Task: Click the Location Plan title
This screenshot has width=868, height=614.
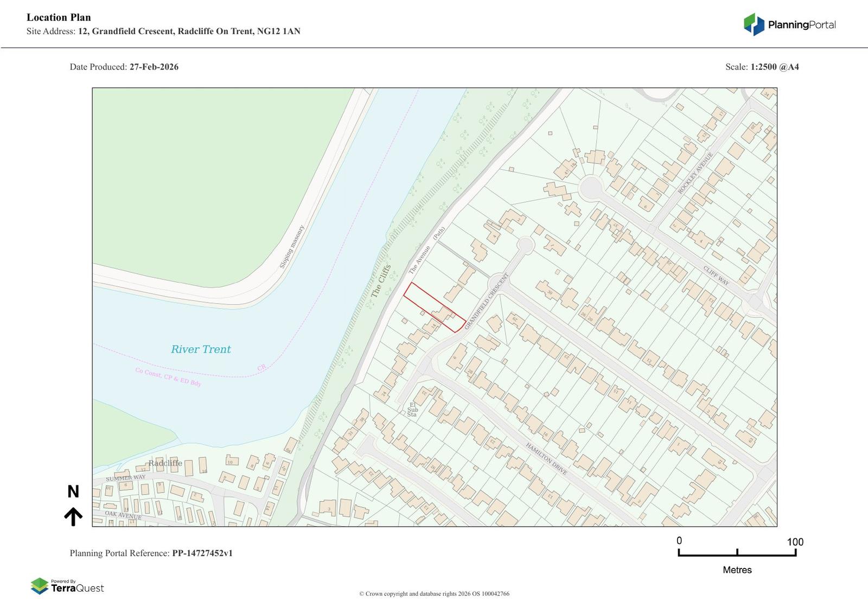Action: (59, 17)
